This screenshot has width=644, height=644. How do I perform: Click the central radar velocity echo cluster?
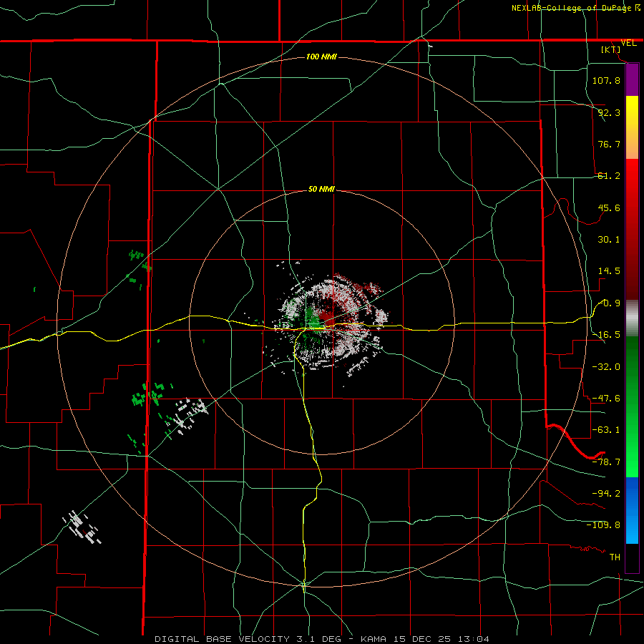(326, 323)
